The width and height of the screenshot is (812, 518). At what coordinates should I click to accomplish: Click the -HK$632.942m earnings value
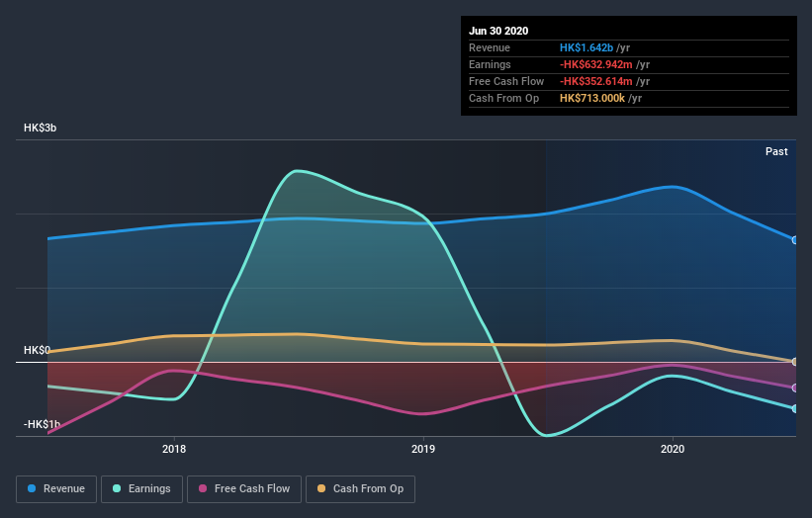point(596,64)
